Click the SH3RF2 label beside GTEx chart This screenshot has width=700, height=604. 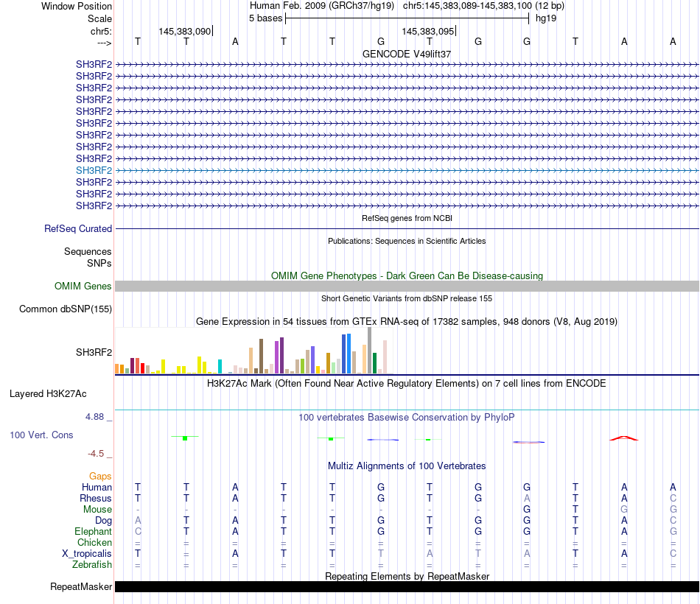click(94, 352)
